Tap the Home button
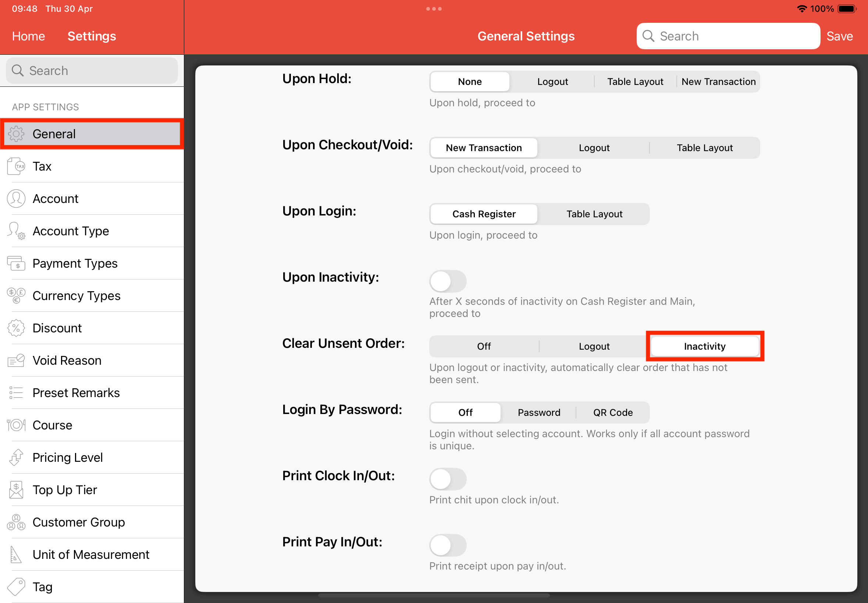This screenshot has height=603, width=868. [28, 36]
